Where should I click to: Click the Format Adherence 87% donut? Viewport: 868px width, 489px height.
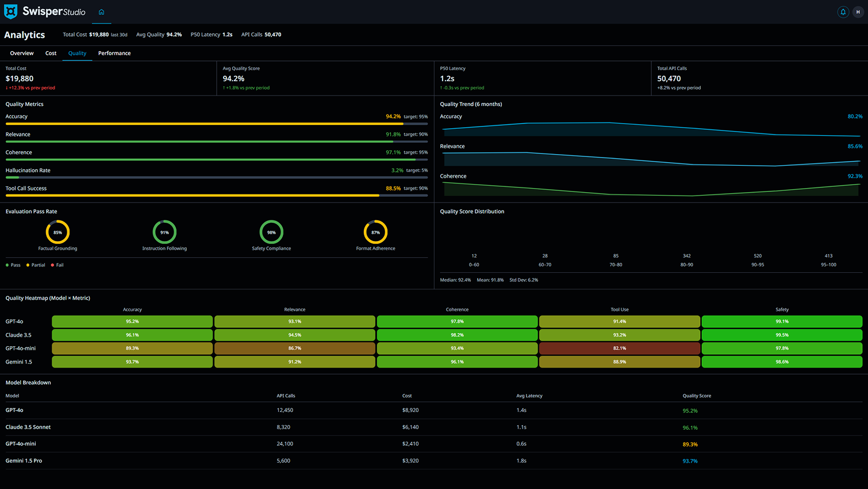point(375,232)
